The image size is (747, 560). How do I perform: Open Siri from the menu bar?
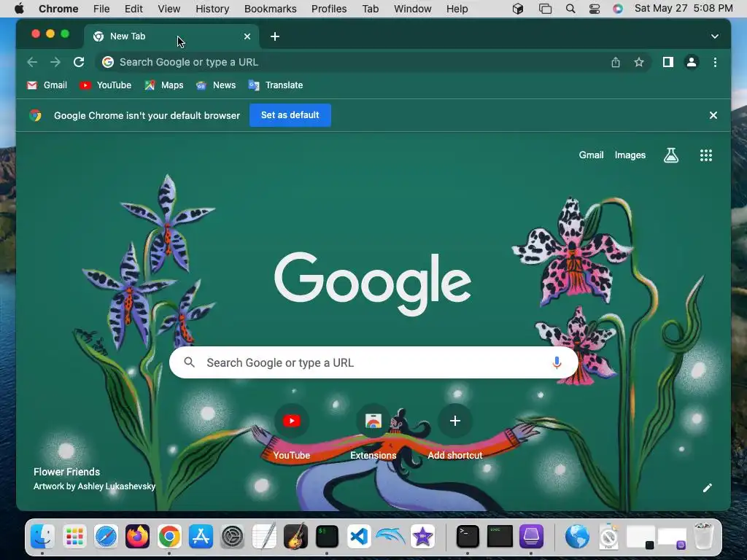click(x=617, y=9)
